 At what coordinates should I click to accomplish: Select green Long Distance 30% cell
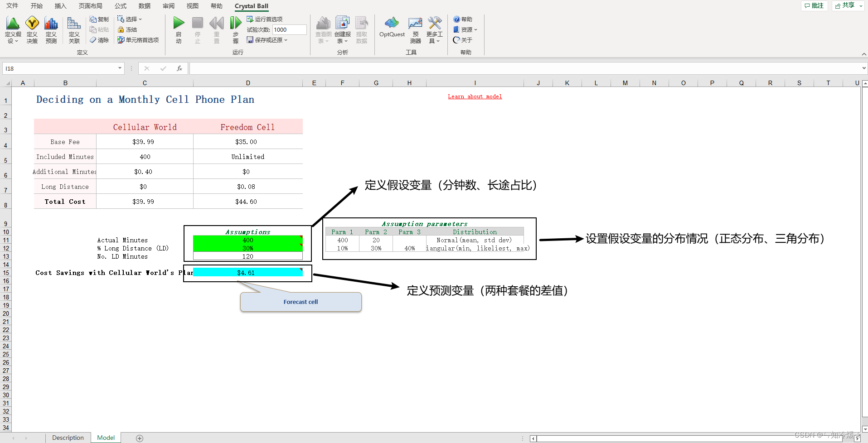[x=248, y=248]
